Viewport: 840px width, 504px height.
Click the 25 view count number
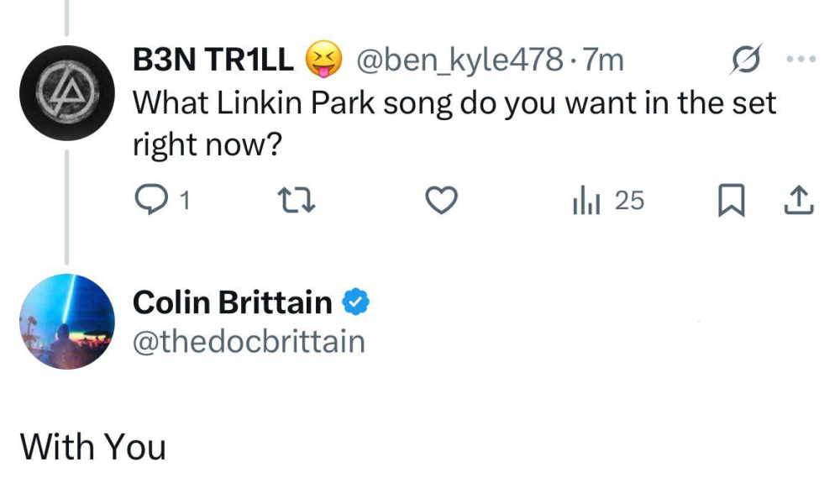[x=629, y=201]
